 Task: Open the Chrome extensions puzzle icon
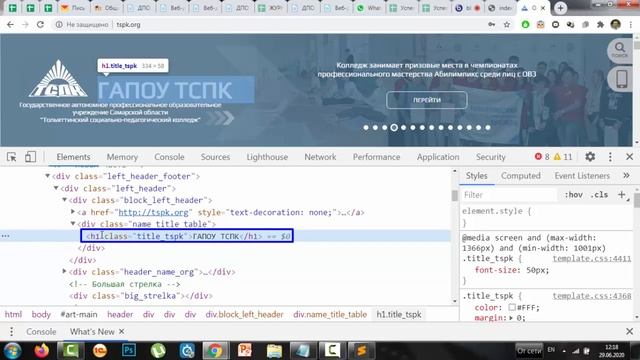[x=600, y=24]
